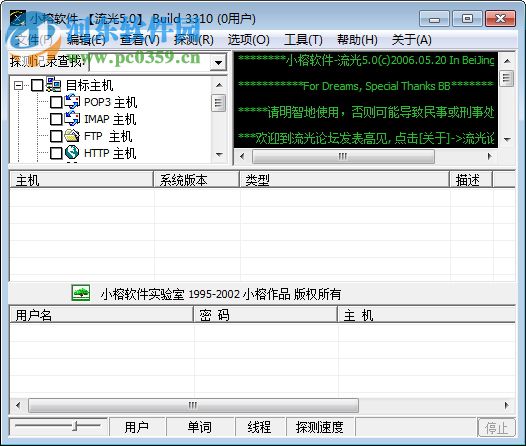Click the POP3 主机 mail icon
The width and height of the screenshot is (526, 446).
coord(72,102)
